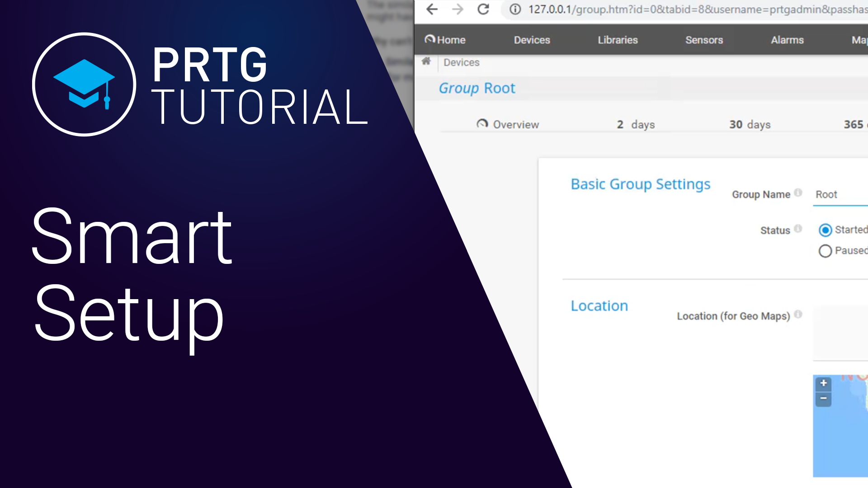Click the PRTG Tutorial graduation cap logo

pos(84,84)
